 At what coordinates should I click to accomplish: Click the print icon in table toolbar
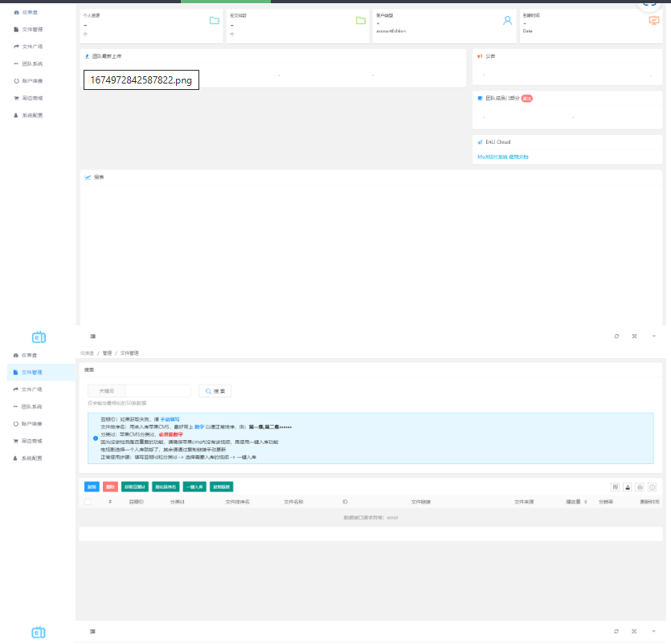point(640,487)
